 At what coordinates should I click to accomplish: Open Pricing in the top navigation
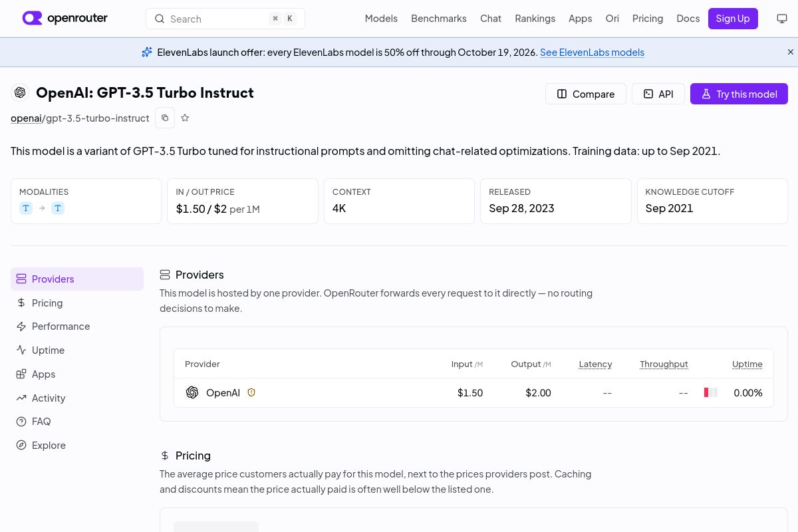coord(648,19)
